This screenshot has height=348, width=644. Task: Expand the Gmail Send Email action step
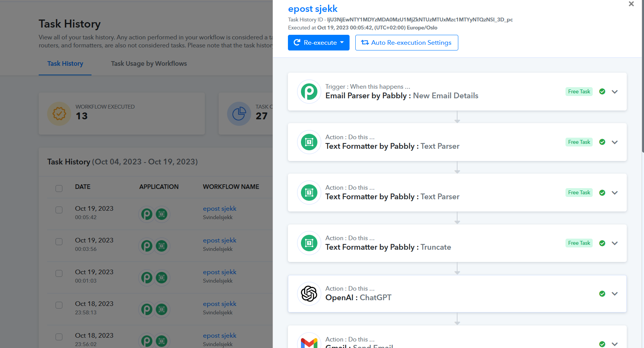tap(615, 344)
